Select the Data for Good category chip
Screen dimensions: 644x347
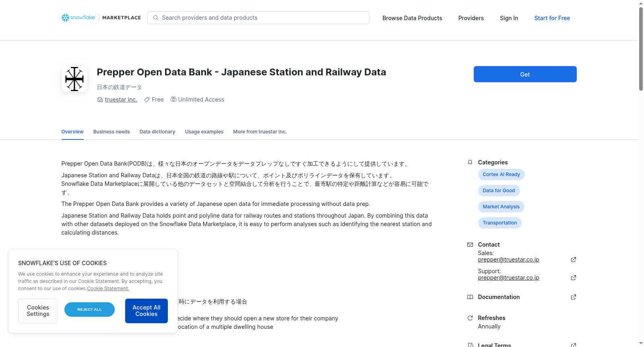coord(499,191)
